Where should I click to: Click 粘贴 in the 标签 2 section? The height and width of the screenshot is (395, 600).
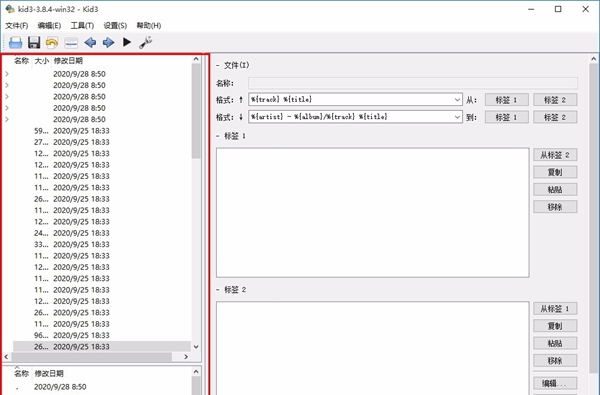pyautogui.click(x=555, y=343)
